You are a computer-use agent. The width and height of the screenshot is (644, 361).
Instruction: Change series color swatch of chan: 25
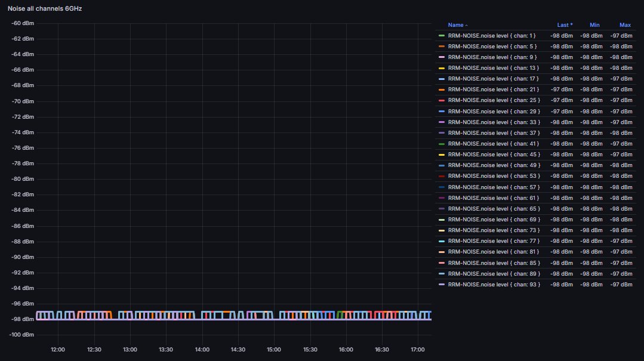tap(442, 100)
